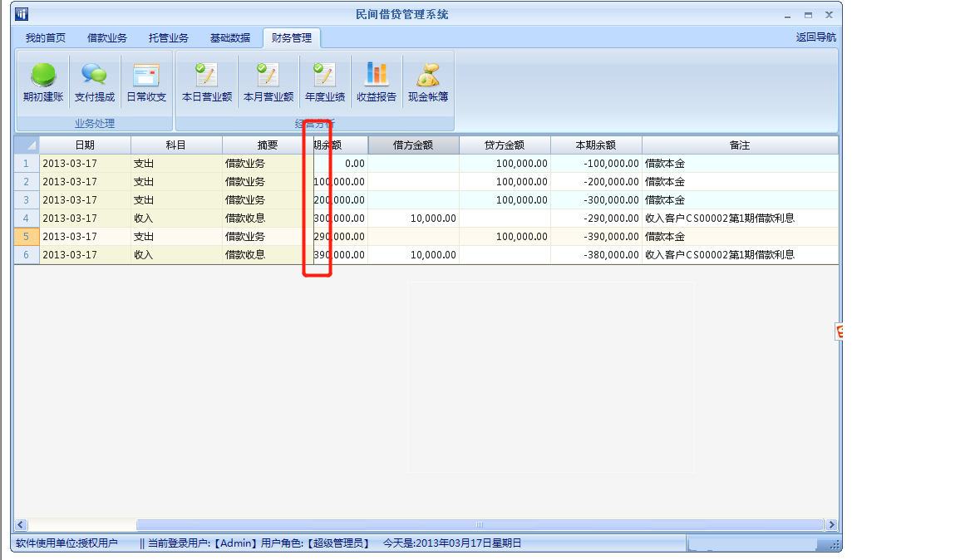View 年度业绩 annual performance

tap(324, 83)
